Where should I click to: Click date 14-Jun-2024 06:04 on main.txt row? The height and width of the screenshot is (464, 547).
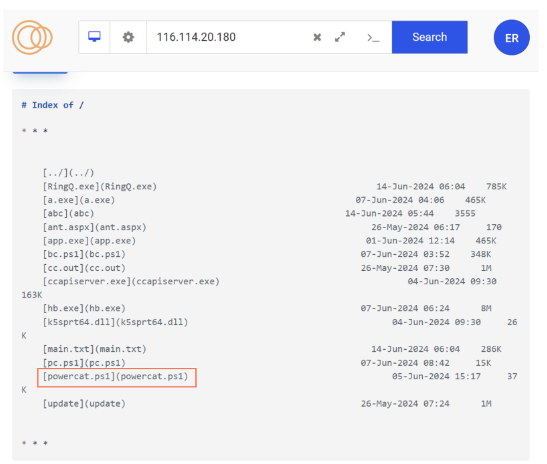click(x=415, y=349)
